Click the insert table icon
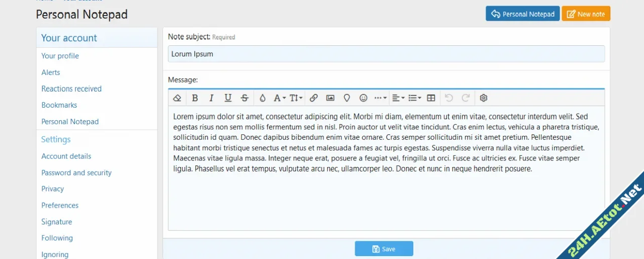644x259 pixels. tap(431, 98)
